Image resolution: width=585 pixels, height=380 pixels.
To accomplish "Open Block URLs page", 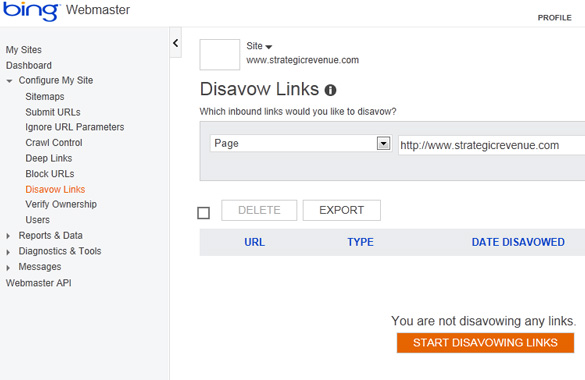I will coord(50,174).
